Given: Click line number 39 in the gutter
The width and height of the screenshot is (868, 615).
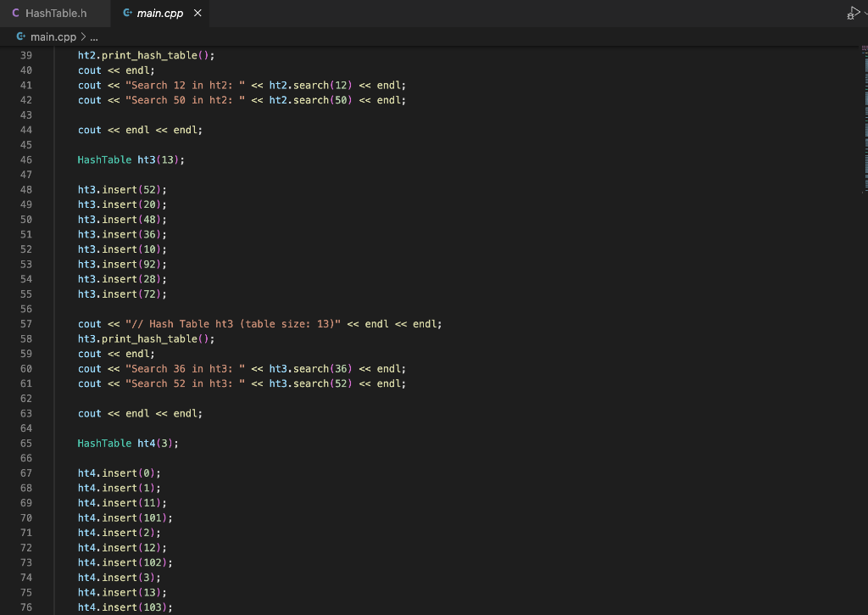Looking at the screenshot, I should click(x=26, y=55).
